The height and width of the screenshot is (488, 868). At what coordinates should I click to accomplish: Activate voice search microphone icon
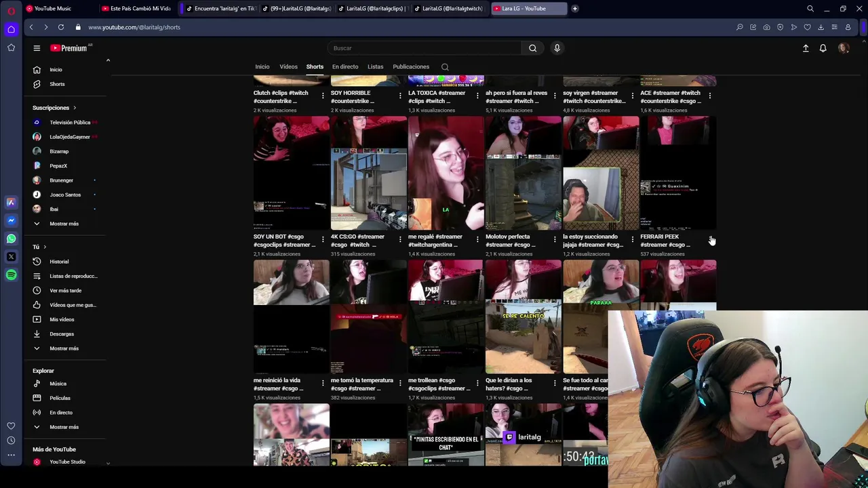point(557,48)
